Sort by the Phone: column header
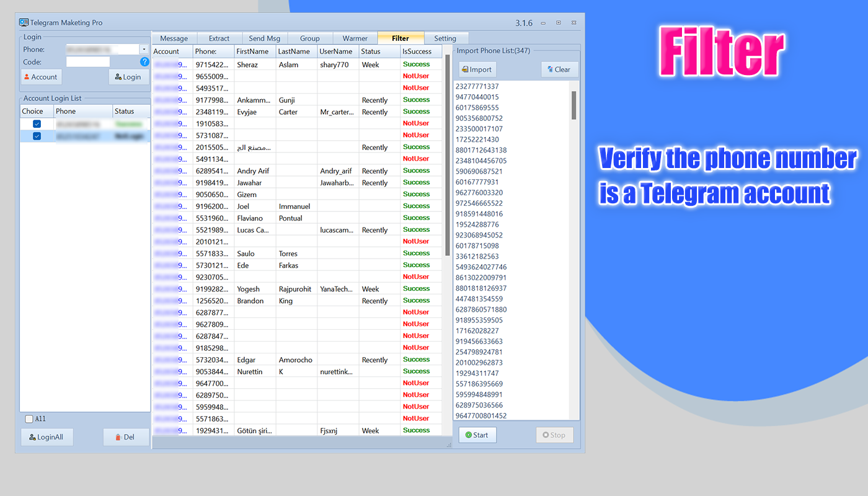The image size is (868, 496). click(214, 51)
